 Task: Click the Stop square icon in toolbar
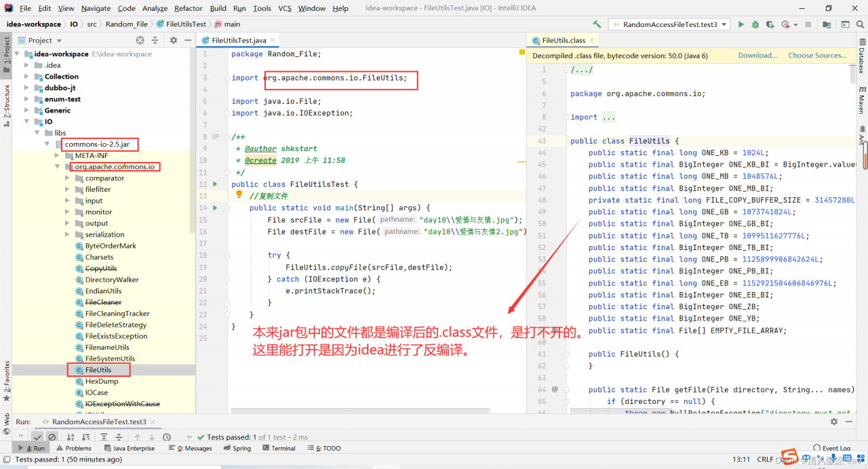point(808,24)
